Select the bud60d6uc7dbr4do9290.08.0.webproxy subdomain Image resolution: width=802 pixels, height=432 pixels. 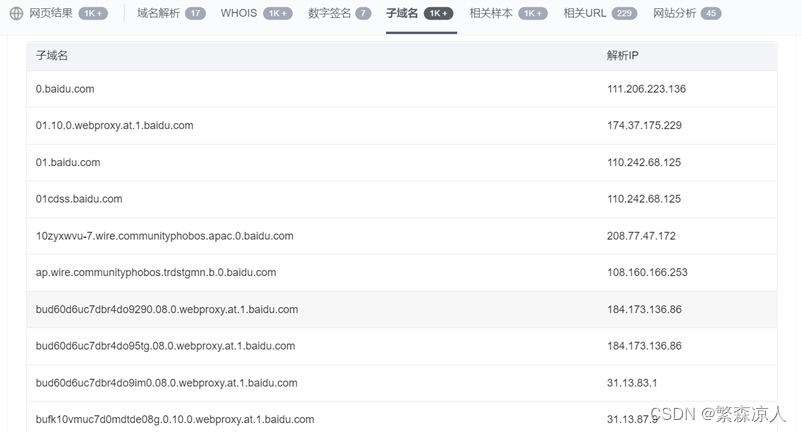[167, 309]
